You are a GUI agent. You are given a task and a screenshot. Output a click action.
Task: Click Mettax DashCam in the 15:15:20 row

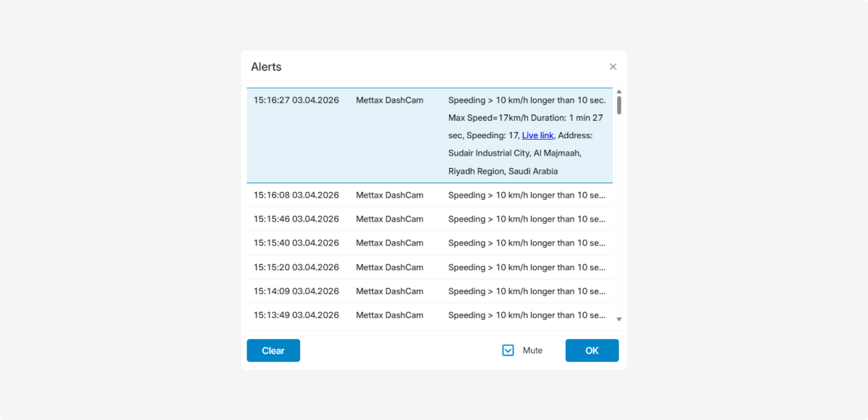[389, 267]
